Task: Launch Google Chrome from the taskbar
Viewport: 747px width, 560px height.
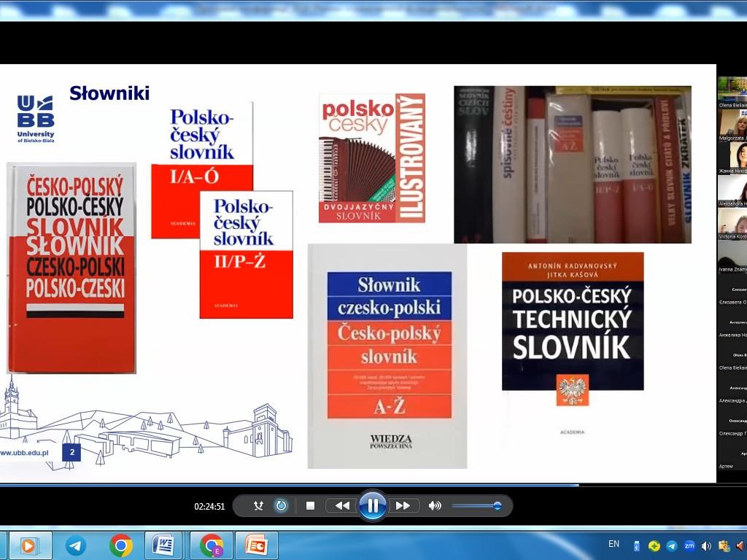Action: [x=121, y=545]
